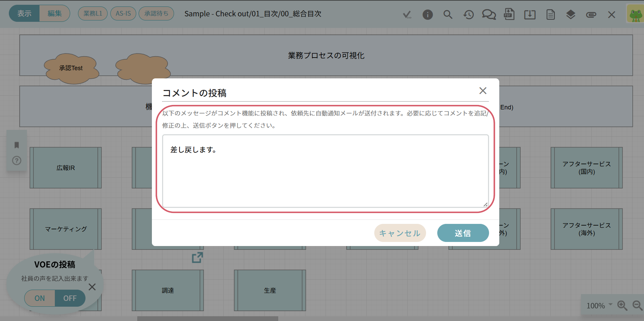This screenshot has width=644, height=321.
Task: Click the comment text area containing 差し戻します
Action: pos(325,171)
